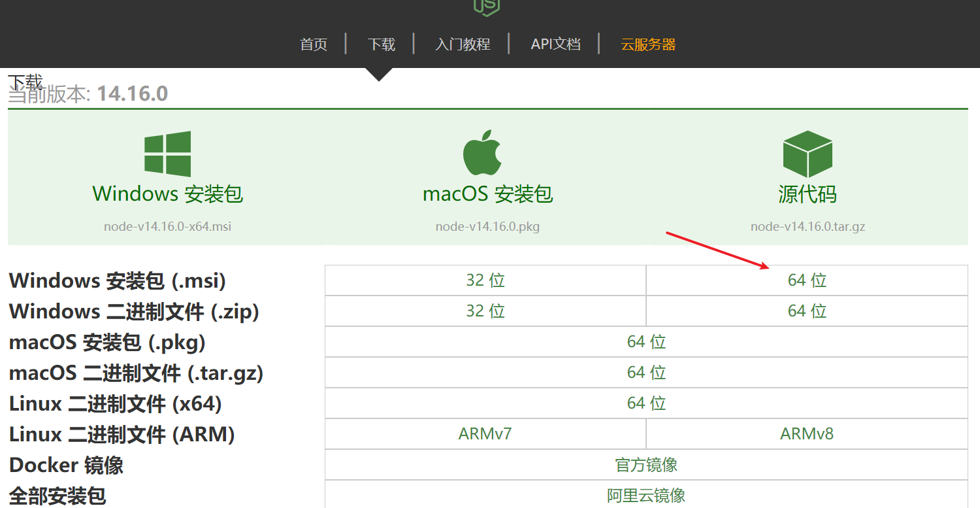
Task: Click the macOS 二进制文件 (.tar.gz) row label
Action: pos(137,373)
